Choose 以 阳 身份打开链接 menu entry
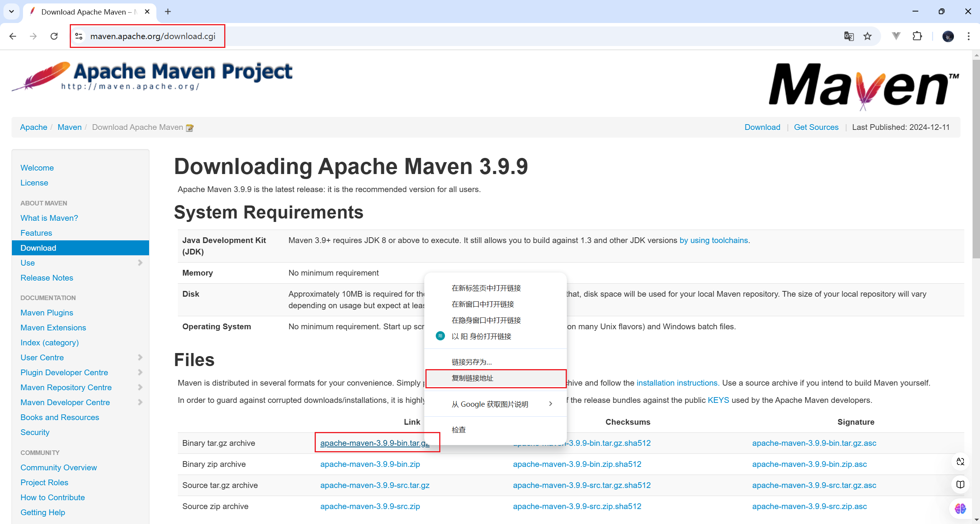Viewport: 980px width, 524px height. (496, 337)
